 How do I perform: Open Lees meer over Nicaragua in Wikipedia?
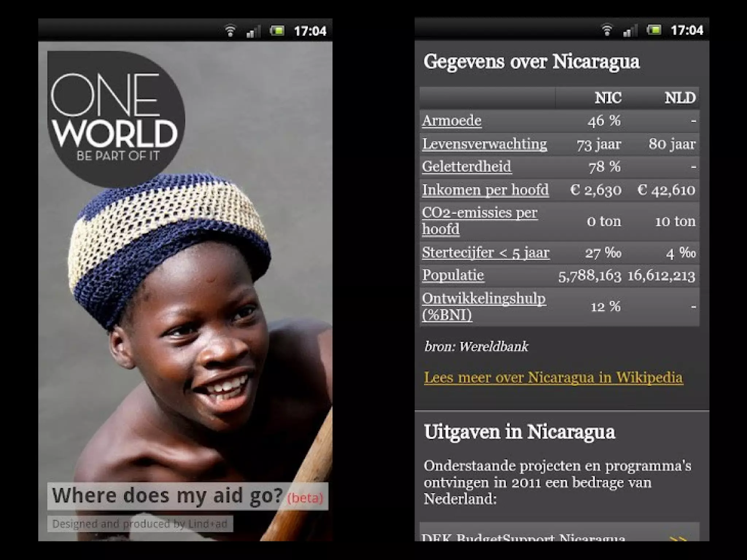pyautogui.click(x=553, y=377)
